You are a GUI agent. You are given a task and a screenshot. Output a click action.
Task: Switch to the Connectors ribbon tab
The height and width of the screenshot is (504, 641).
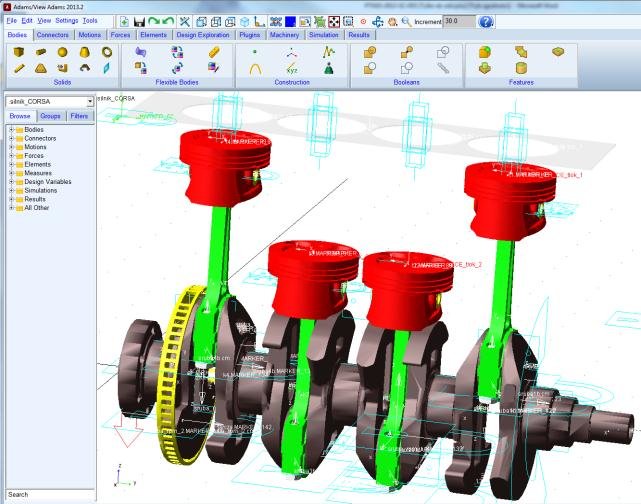pos(53,35)
